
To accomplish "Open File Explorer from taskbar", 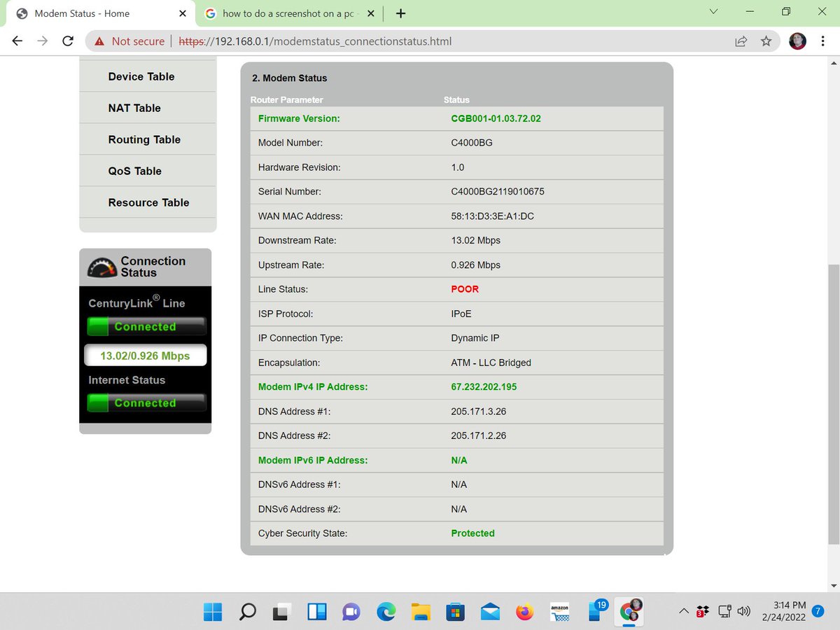I will 420,612.
